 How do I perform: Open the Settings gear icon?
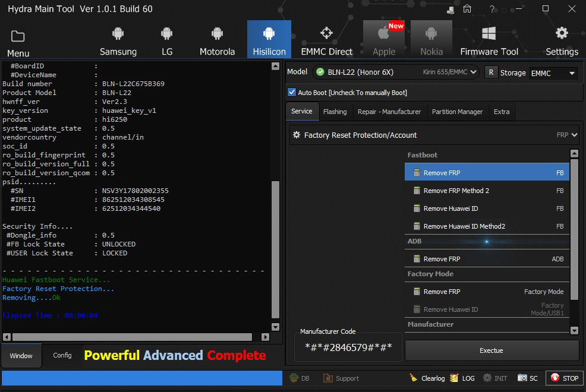tap(562, 33)
